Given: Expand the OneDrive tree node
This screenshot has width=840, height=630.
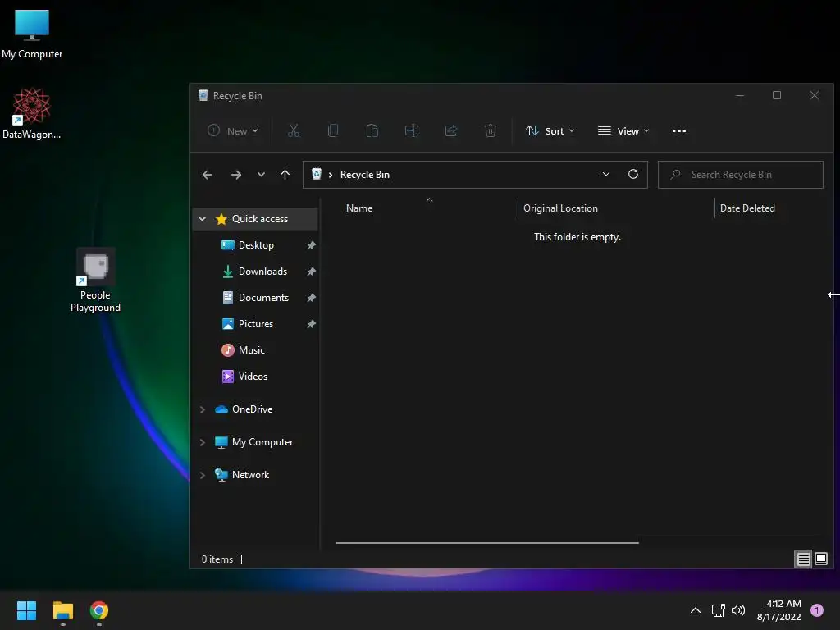Looking at the screenshot, I should pos(202,409).
